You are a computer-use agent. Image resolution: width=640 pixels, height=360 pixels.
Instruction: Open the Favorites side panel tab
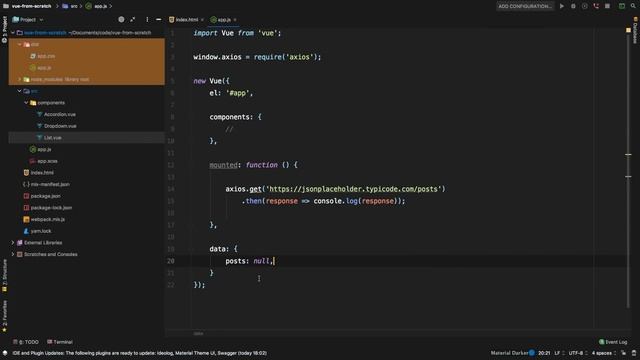coord(4,316)
